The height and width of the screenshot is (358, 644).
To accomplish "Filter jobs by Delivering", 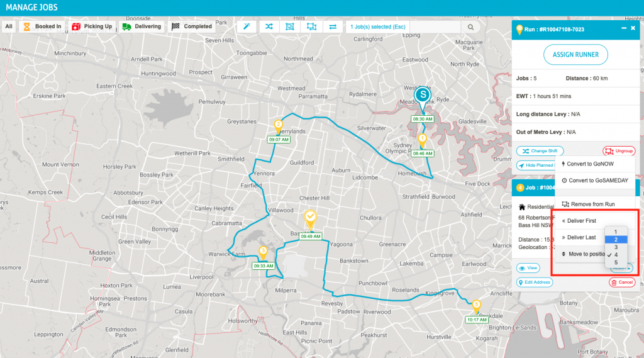I will (x=142, y=26).
